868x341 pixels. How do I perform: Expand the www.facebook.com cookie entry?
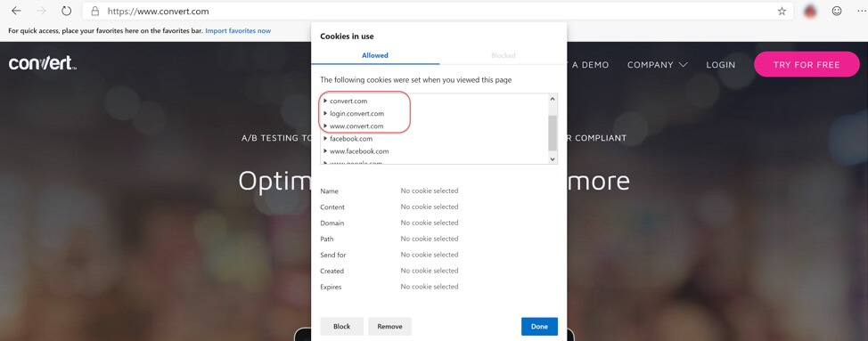coord(325,150)
